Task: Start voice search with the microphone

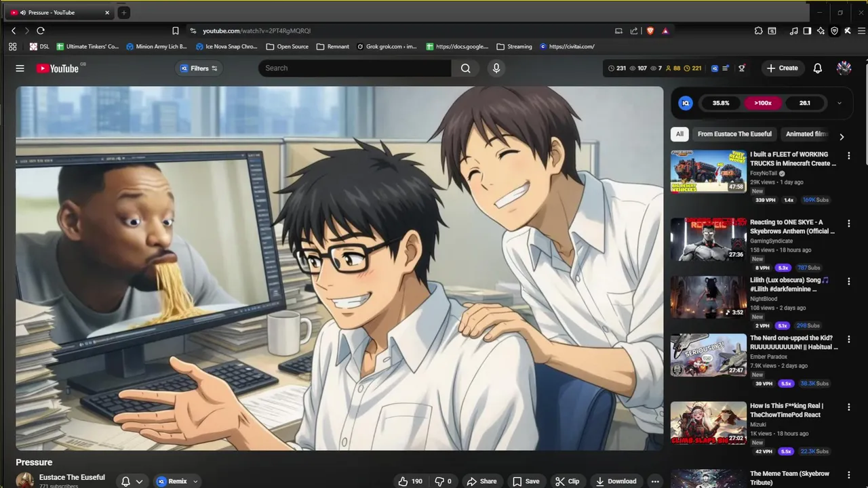Action: pos(496,68)
